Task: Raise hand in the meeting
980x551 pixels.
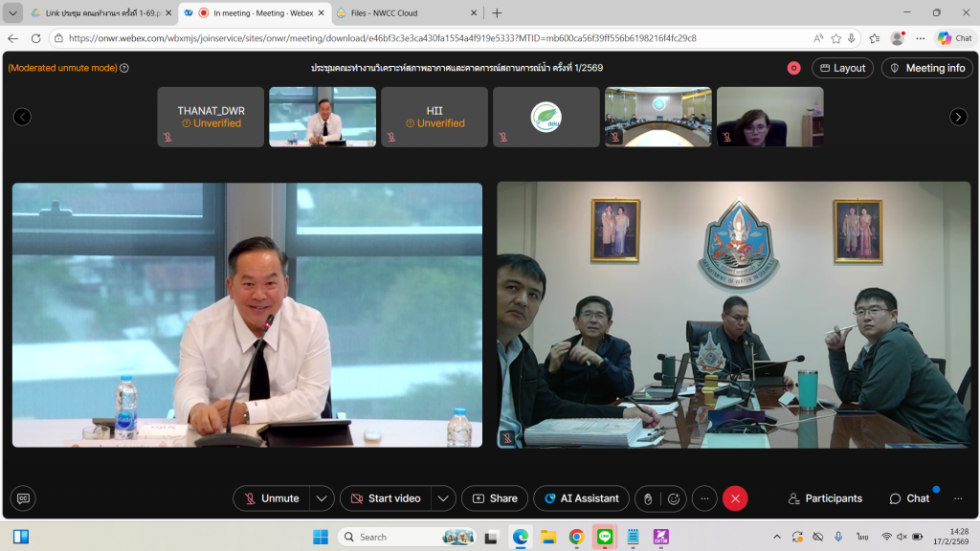Action: pyautogui.click(x=648, y=498)
